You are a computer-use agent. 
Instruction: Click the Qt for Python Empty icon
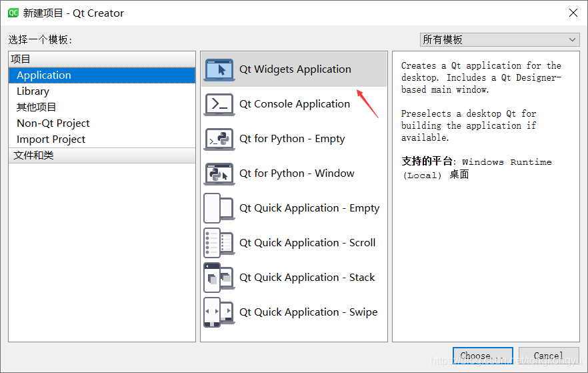point(219,139)
